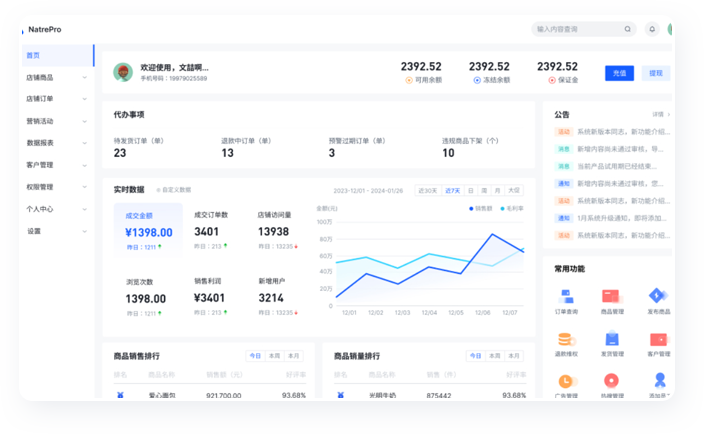The height and width of the screenshot is (434, 704).
Task: Click the search magnifier icon
Action: click(x=627, y=29)
